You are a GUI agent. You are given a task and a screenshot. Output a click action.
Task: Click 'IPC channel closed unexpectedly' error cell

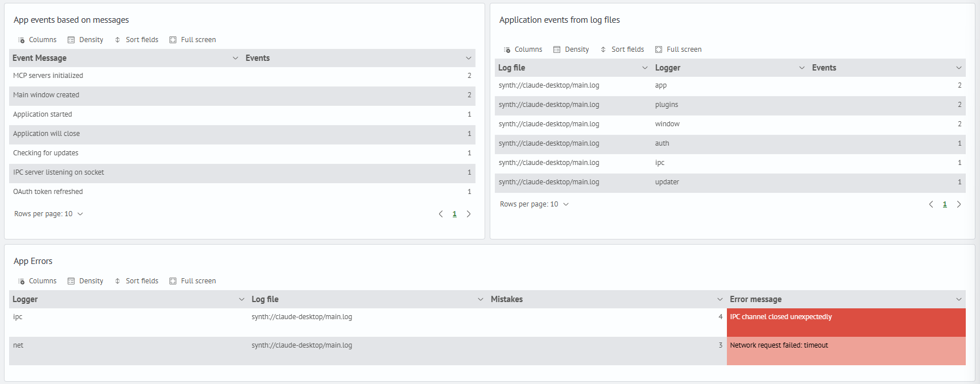tap(846, 323)
